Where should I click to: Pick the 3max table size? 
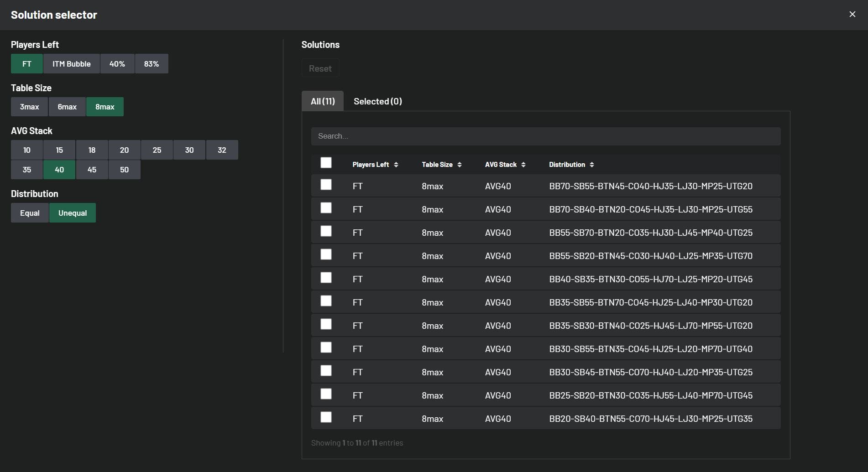coord(29,107)
